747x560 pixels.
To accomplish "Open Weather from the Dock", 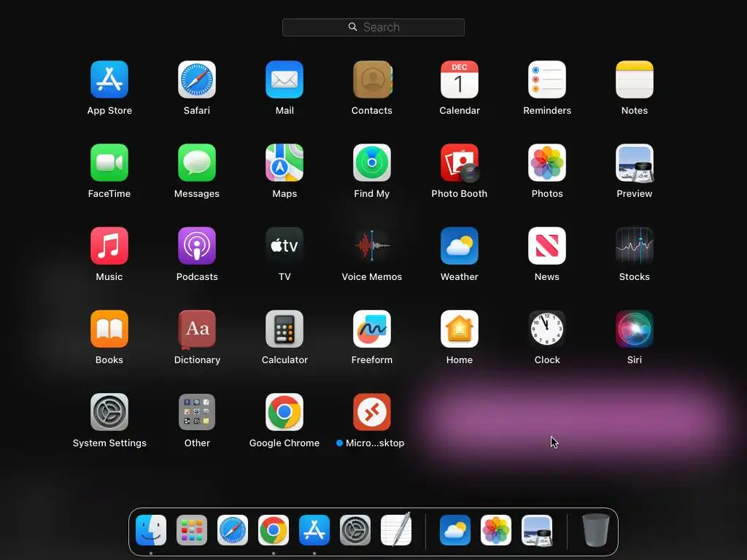I will (x=455, y=530).
